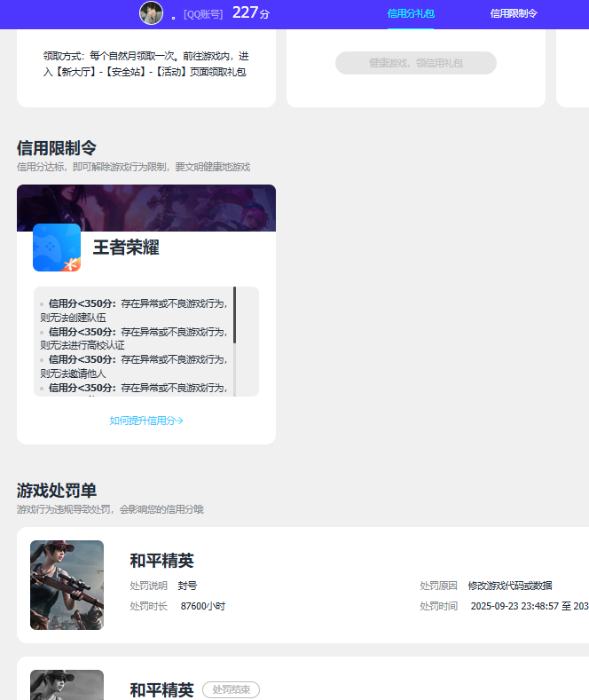Switch to 信用分礼包 tab
589x700 pixels.
pos(411,14)
